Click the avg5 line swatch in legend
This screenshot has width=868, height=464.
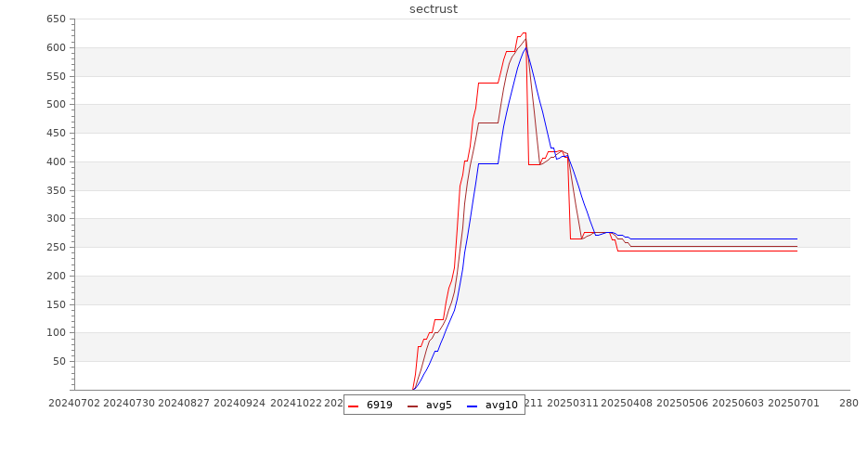coord(413,406)
